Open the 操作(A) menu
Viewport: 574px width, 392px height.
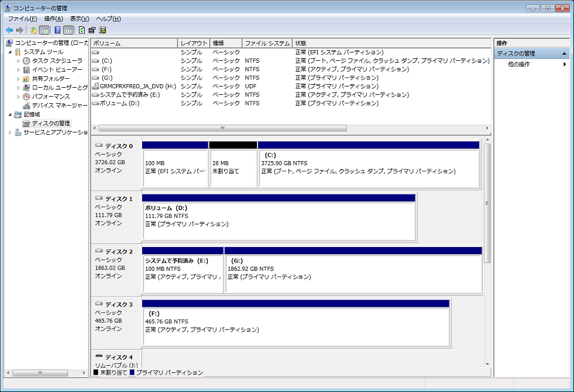[x=53, y=18]
